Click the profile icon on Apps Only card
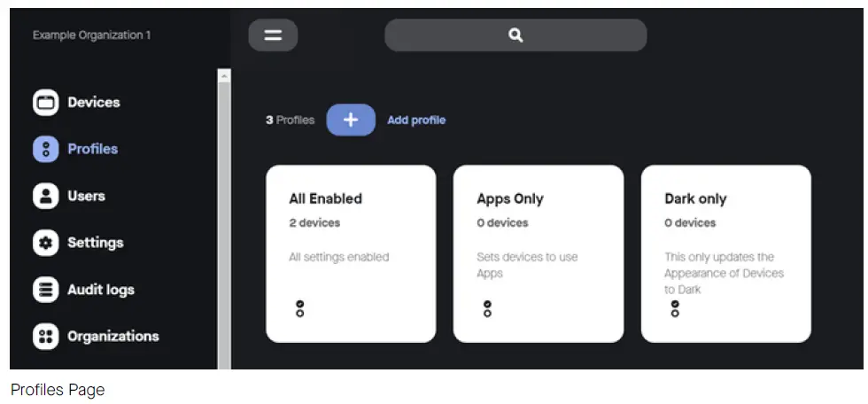Viewport: 868px width, 404px height. tap(486, 308)
